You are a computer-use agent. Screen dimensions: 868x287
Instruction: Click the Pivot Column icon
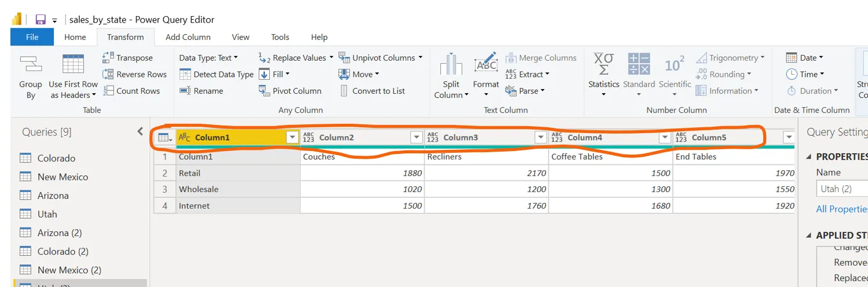coord(264,91)
